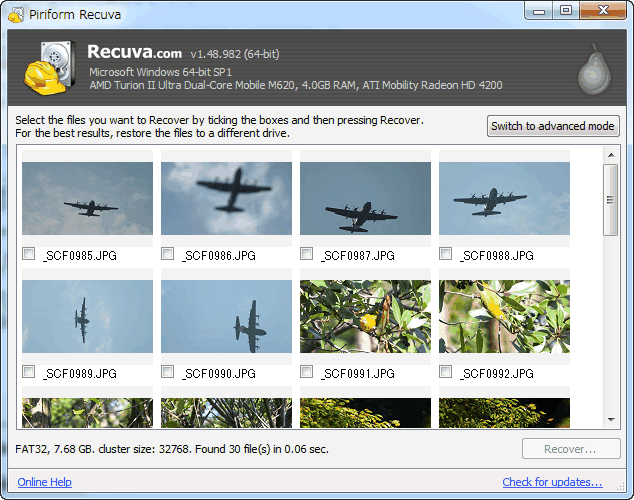Viewport: 634px width, 500px height.
Task: Tick the checkbox for _SCF0986.JPG
Action: 167,254
